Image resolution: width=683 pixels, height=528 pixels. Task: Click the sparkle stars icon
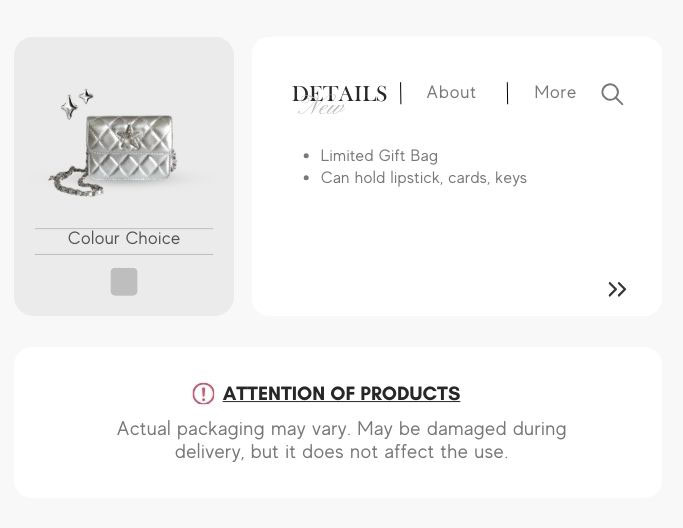[76, 103]
